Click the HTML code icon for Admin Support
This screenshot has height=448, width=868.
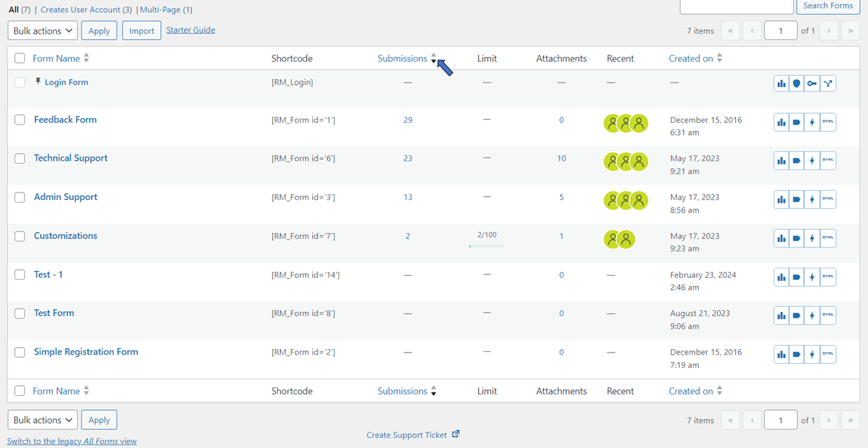pyautogui.click(x=828, y=199)
